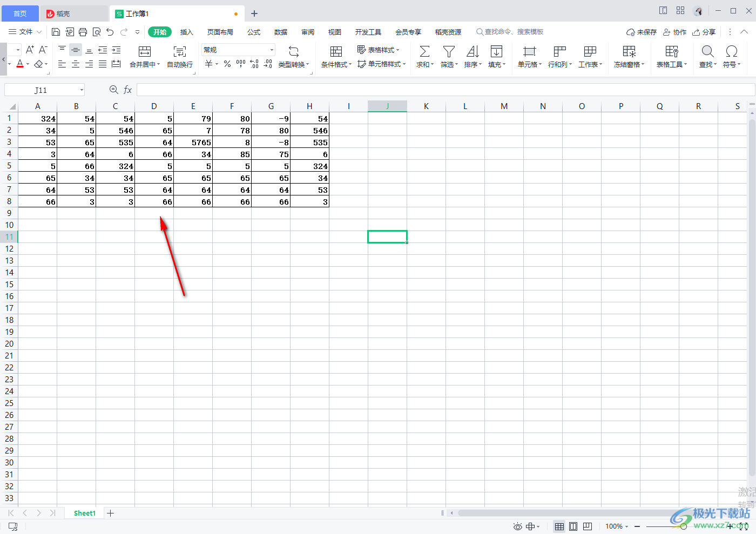Click the insert function fx icon
Image resolution: width=756 pixels, height=534 pixels.
[x=128, y=90]
